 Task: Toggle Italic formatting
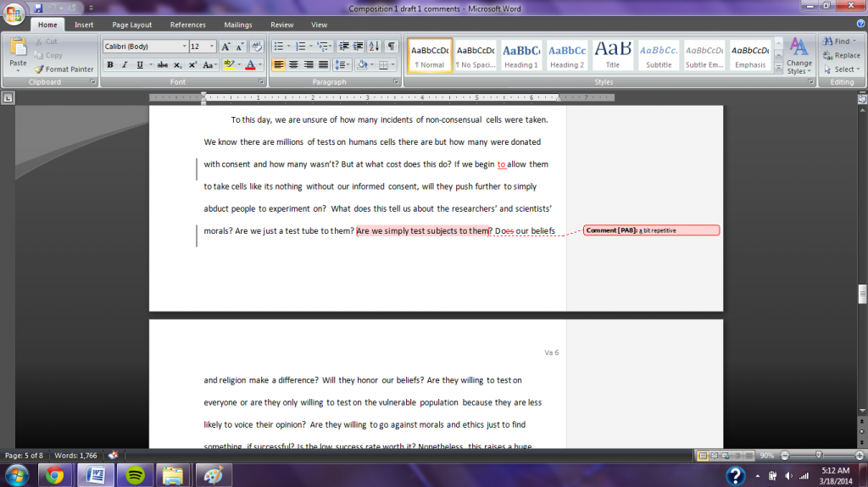coord(125,65)
